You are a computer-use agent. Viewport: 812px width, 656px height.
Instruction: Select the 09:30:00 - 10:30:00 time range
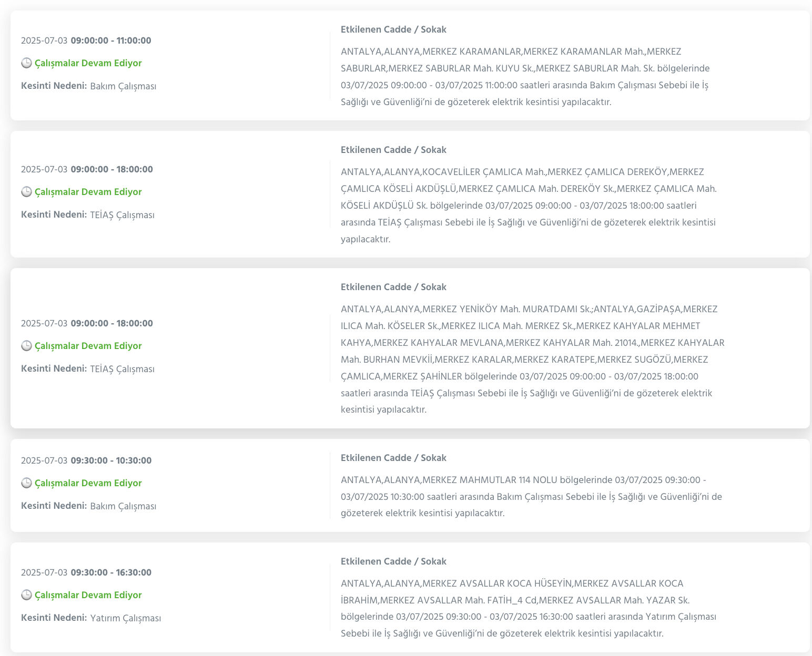click(x=110, y=460)
